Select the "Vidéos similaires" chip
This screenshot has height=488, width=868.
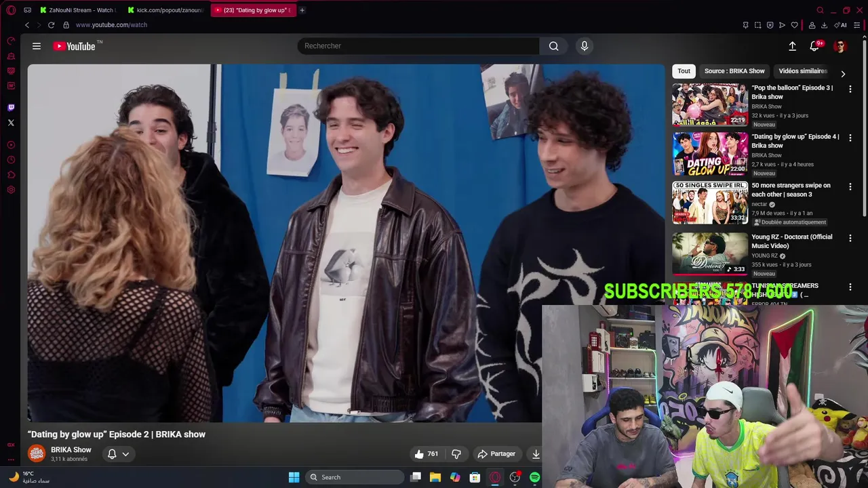[x=803, y=71]
